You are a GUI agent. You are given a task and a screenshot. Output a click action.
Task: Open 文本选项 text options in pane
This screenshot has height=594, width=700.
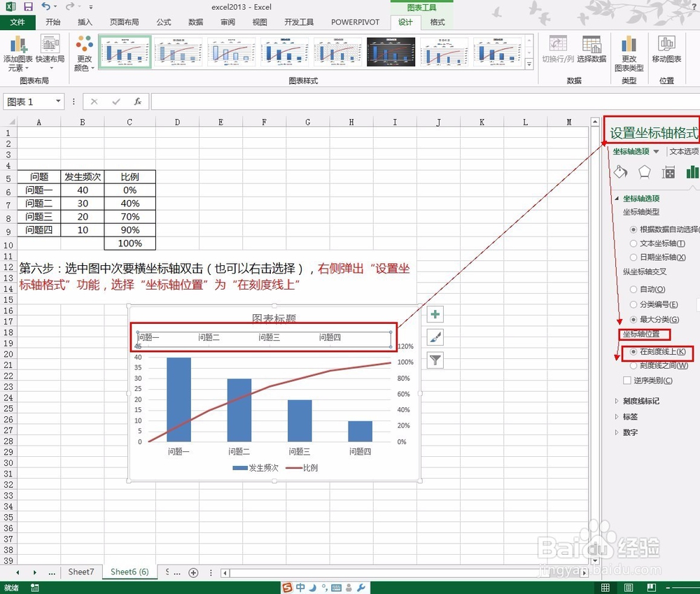coord(684,152)
